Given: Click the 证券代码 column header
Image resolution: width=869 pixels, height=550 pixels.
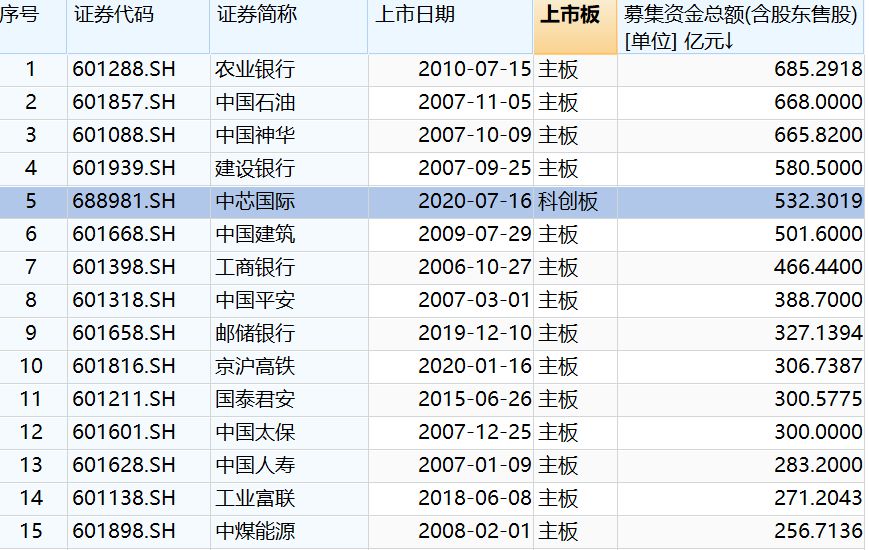Looking at the screenshot, I should coord(138,27).
